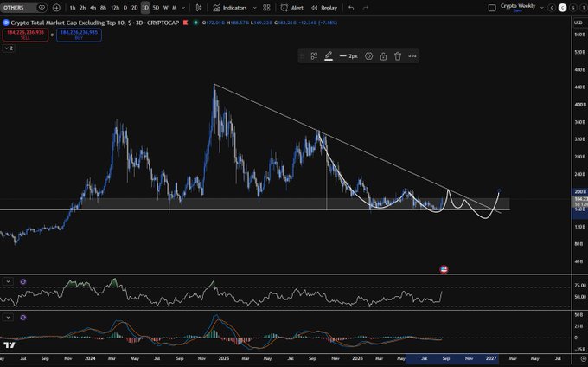Image resolution: width=588 pixels, height=367 pixels.
Task: Expand the Crypto Weekly layout dropdown arrow
Action: pyautogui.click(x=541, y=8)
